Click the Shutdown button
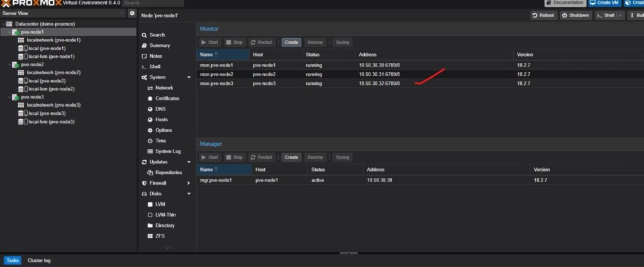This screenshot has width=644, height=267. tap(576, 16)
